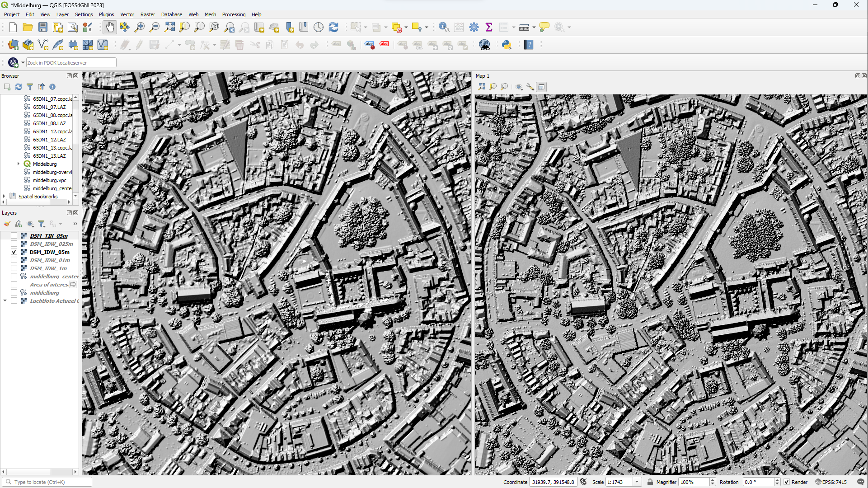Click the Set View Settings wrench in Map 1
Image resolution: width=868 pixels, height=488 pixels.
point(530,87)
